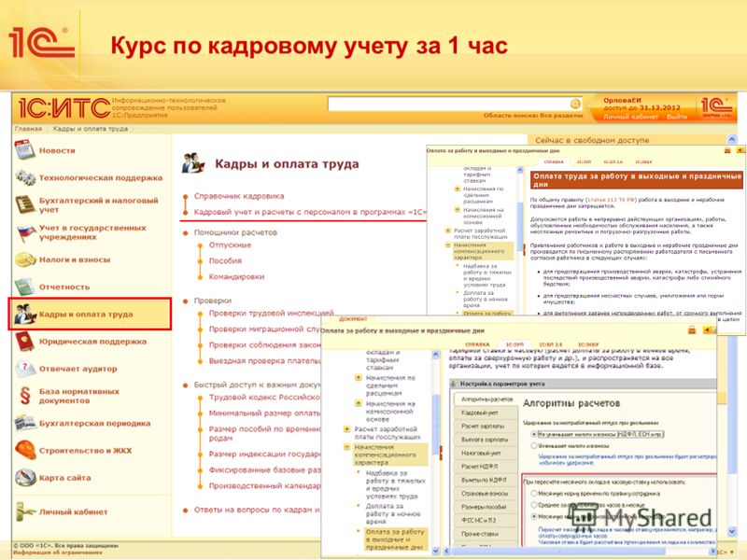Click the envelope icon for Отвечает аудитор

click(25, 369)
